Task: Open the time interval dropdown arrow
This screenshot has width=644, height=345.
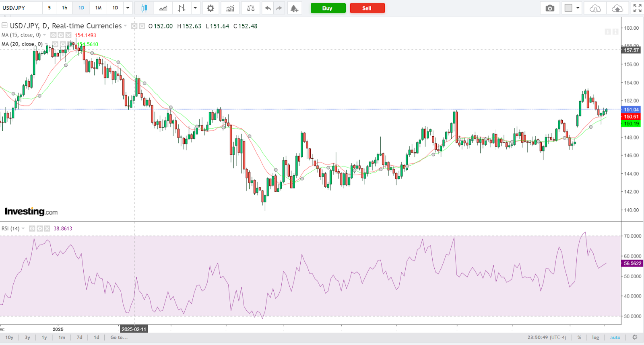Action: click(128, 8)
